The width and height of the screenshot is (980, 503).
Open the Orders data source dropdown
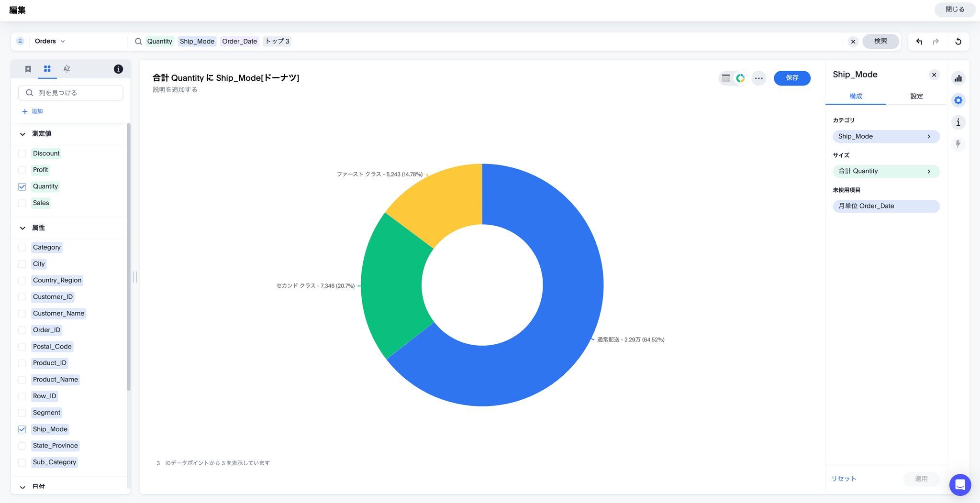tap(50, 41)
